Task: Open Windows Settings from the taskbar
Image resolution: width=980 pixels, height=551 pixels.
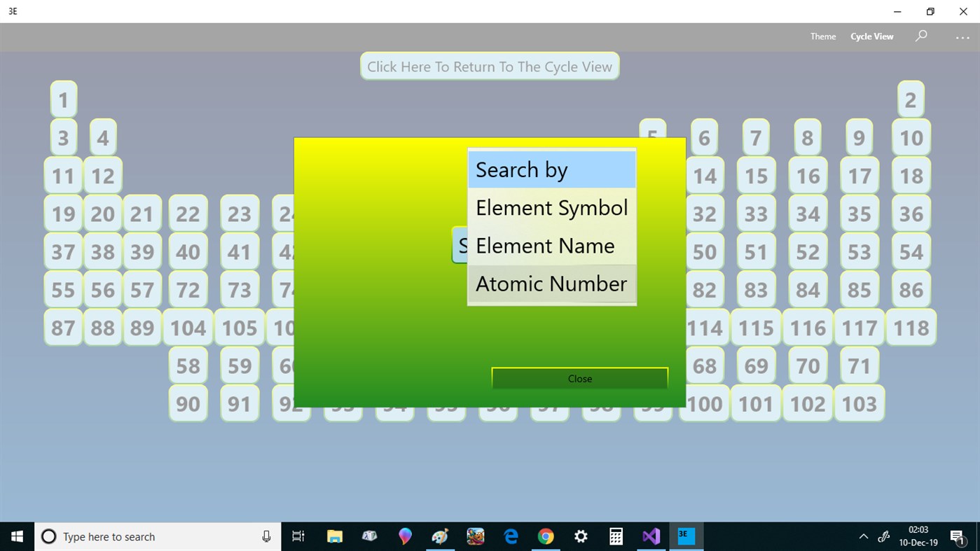Action: [x=581, y=536]
